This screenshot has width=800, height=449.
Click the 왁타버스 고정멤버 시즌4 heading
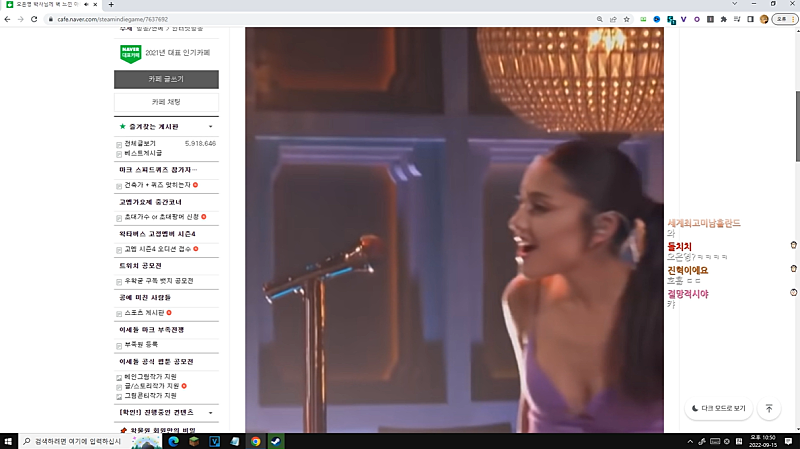tap(157, 234)
